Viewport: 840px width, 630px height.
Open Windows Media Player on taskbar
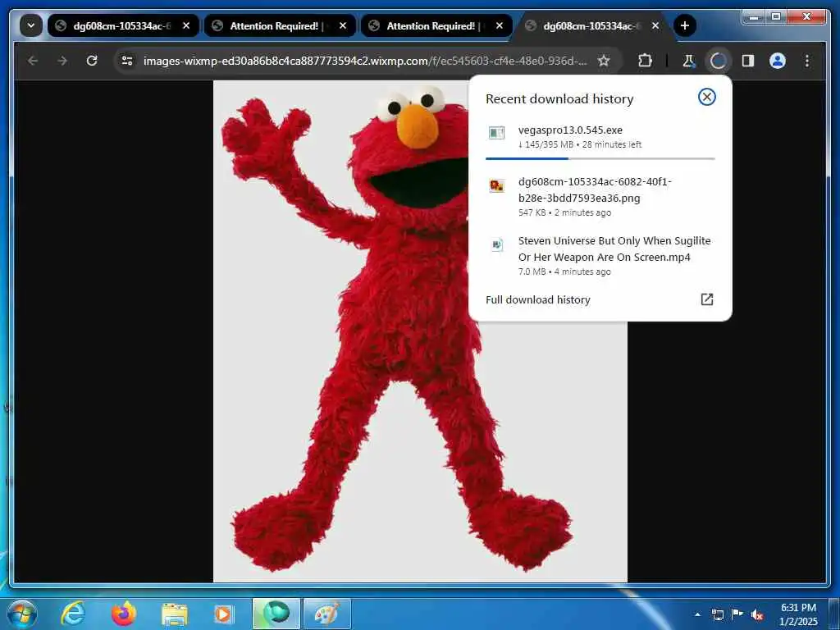pos(224,614)
